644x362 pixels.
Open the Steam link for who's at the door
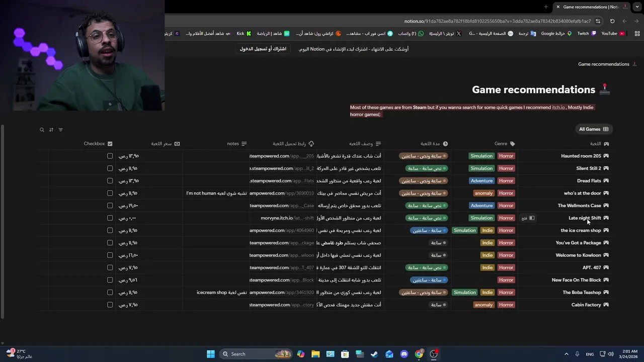click(282, 194)
